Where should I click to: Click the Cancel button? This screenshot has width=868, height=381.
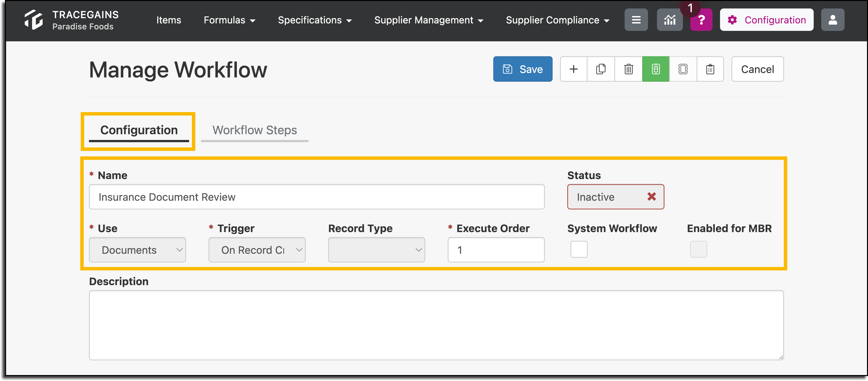[x=757, y=69]
